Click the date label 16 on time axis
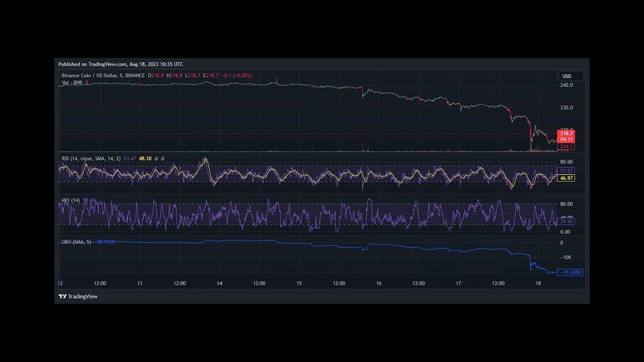 [x=378, y=284]
